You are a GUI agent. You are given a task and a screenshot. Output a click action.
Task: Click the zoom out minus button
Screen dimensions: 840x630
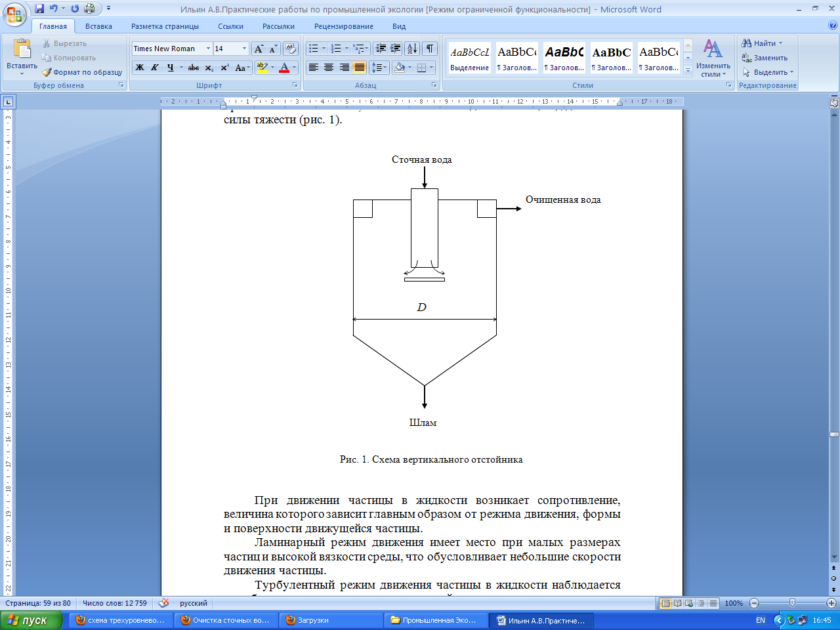pyautogui.click(x=754, y=603)
